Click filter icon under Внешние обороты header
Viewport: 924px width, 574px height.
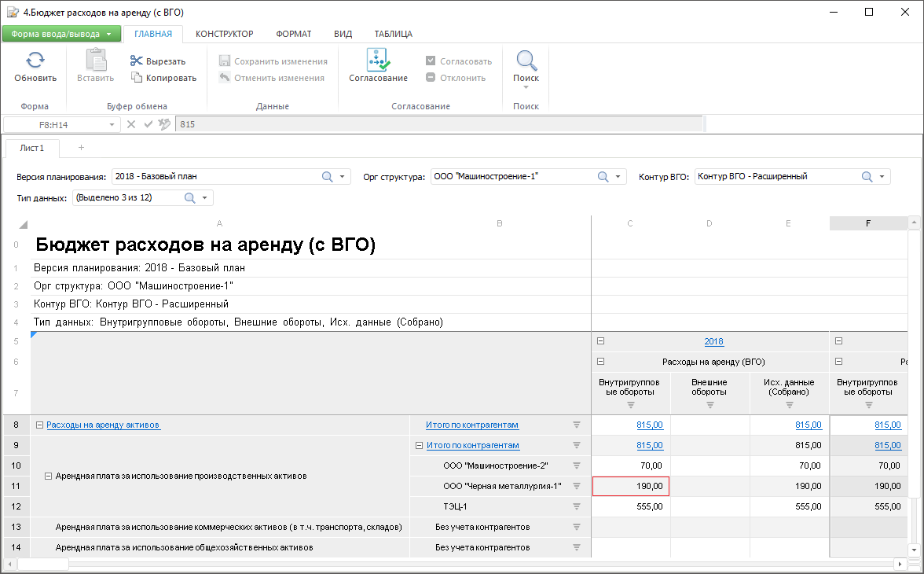pos(709,405)
